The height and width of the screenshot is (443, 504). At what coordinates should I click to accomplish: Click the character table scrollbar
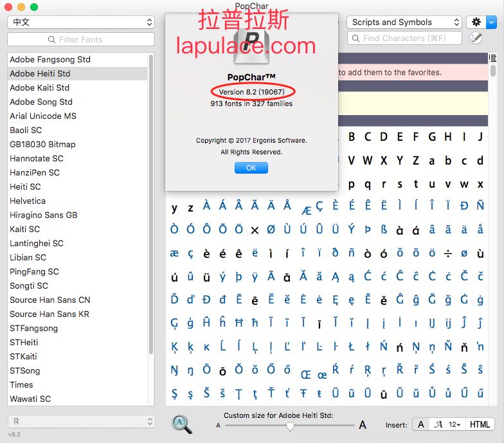pyautogui.click(x=493, y=71)
